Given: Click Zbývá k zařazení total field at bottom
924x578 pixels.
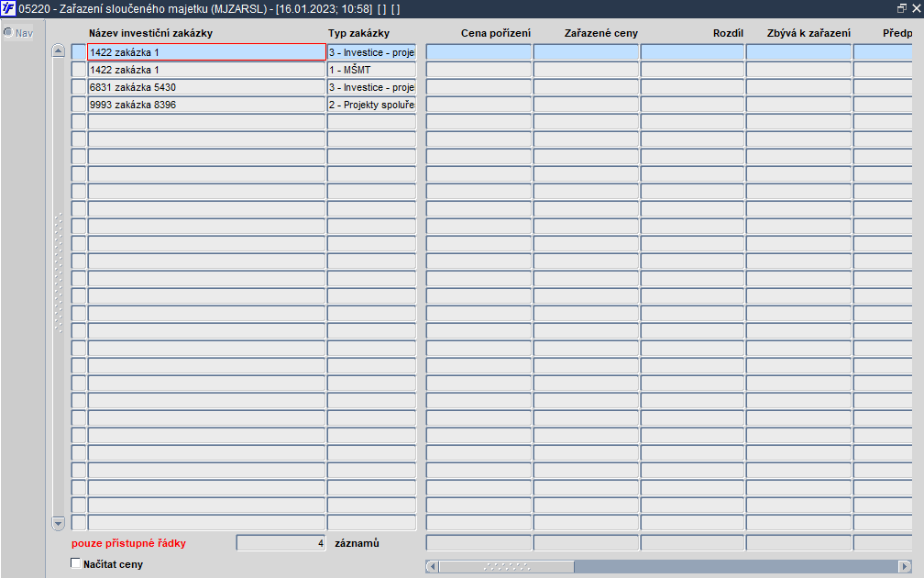Looking at the screenshot, I should click(x=799, y=542).
